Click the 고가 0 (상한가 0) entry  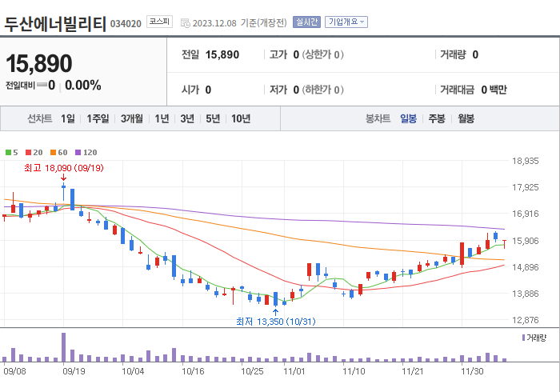pos(306,54)
